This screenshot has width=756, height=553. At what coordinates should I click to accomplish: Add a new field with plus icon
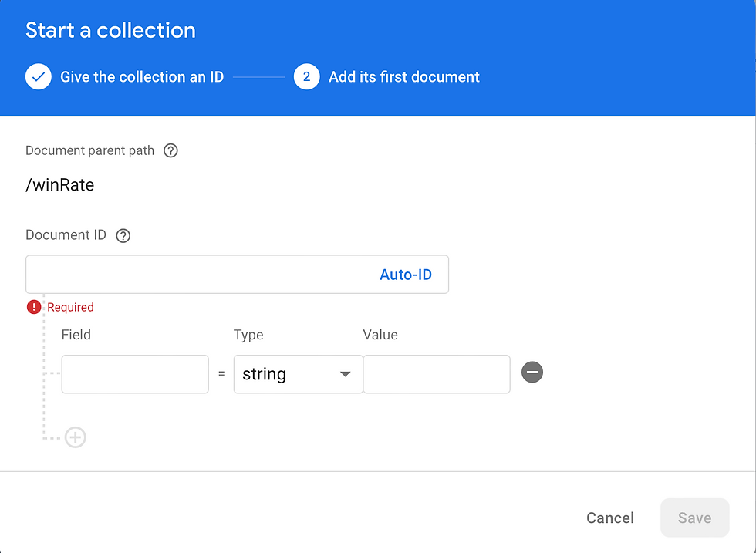coord(76,437)
